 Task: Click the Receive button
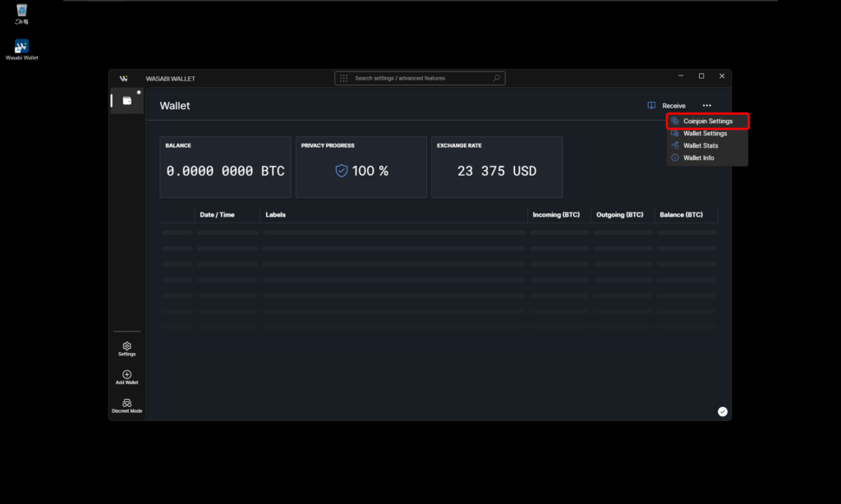click(667, 106)
